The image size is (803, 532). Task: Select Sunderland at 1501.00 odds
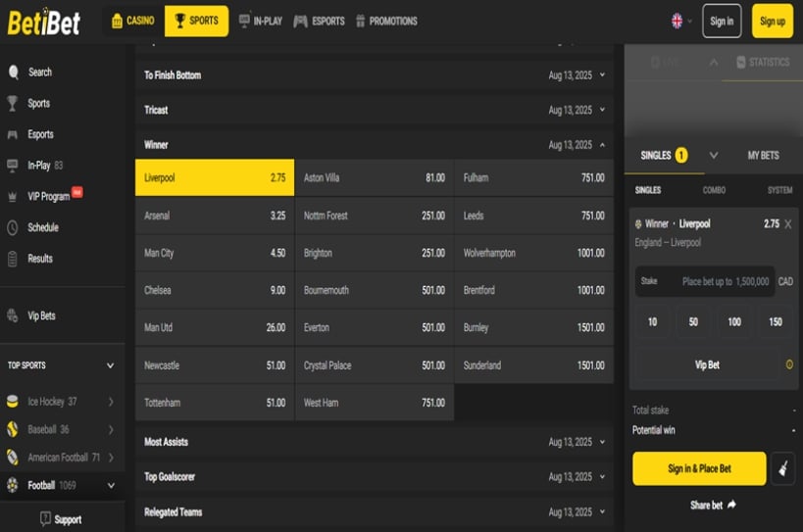click(534, 365)
